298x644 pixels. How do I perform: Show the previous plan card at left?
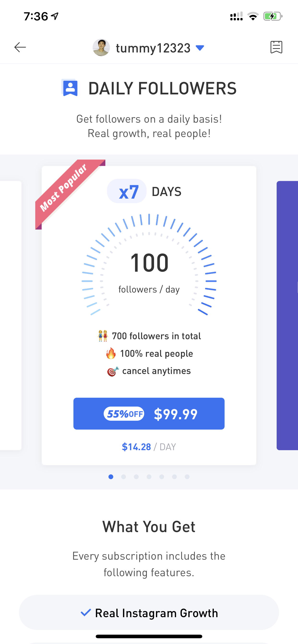point(11,316)
